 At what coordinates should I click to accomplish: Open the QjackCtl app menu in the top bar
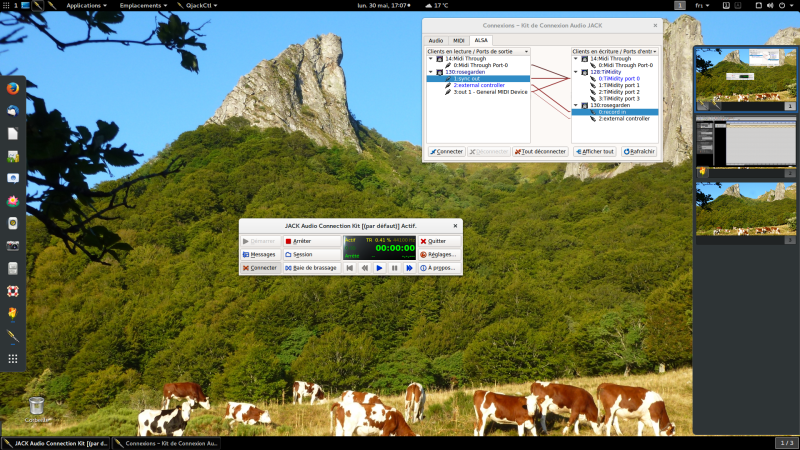pyautogui.click(x=197, y=5)
